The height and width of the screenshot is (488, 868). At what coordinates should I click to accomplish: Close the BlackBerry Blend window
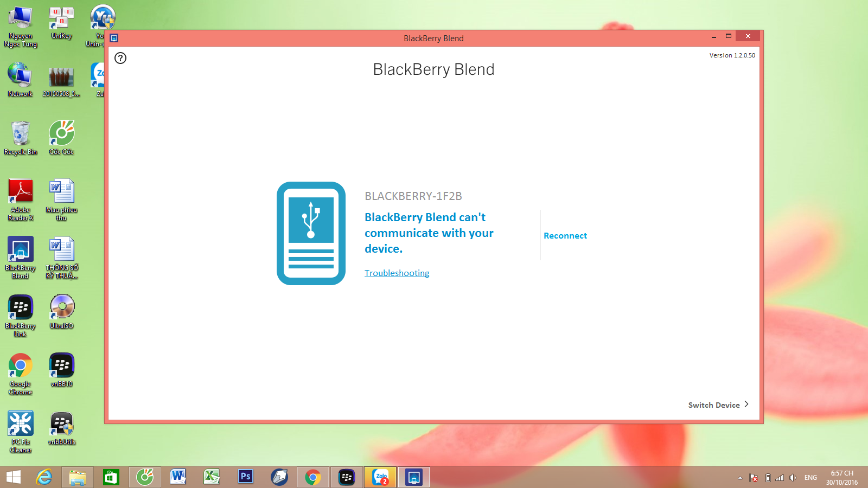[748, 36]
